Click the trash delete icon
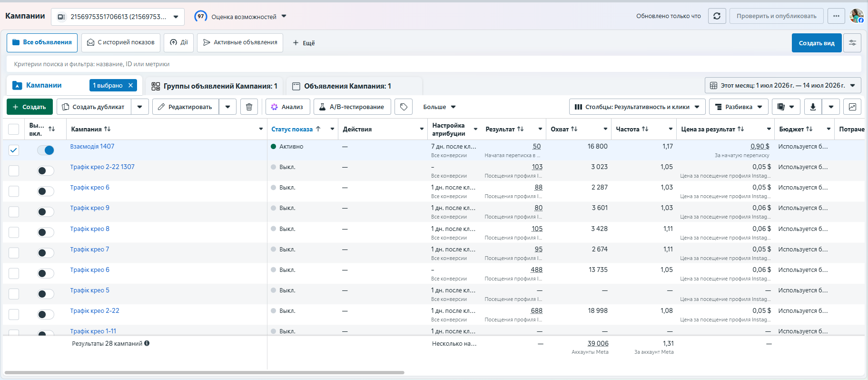The height and width of the screenshot is (380, 868). (x=249, y=107)
